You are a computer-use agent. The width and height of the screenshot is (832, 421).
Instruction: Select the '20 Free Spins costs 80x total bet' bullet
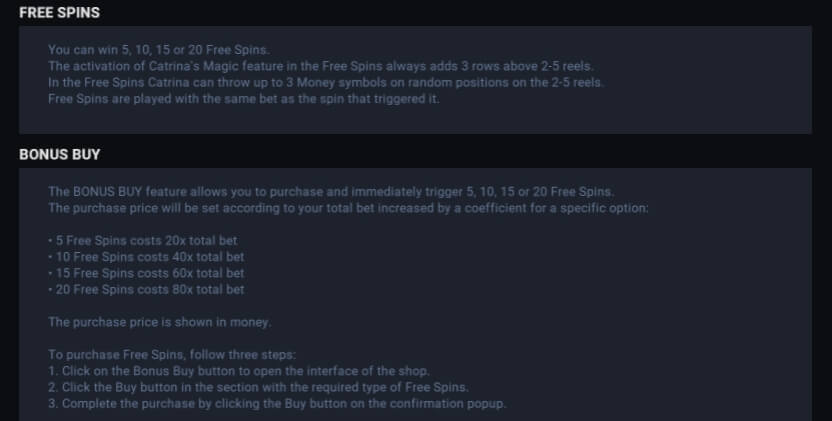point(146,290)
